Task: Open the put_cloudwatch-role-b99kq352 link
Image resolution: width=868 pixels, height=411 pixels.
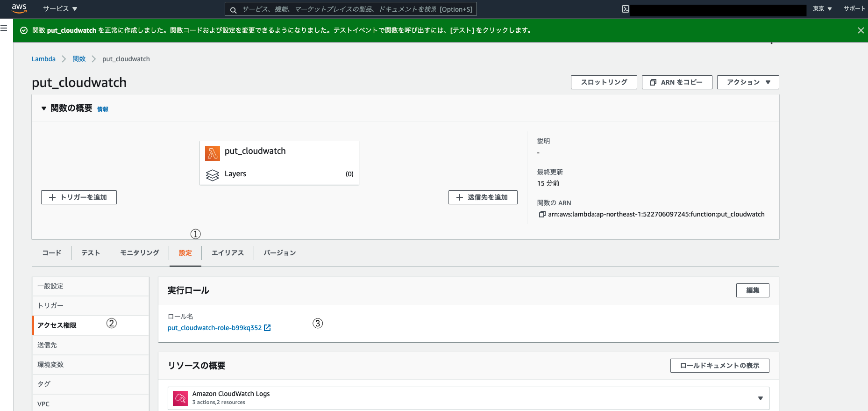Action: pos(214,328)
